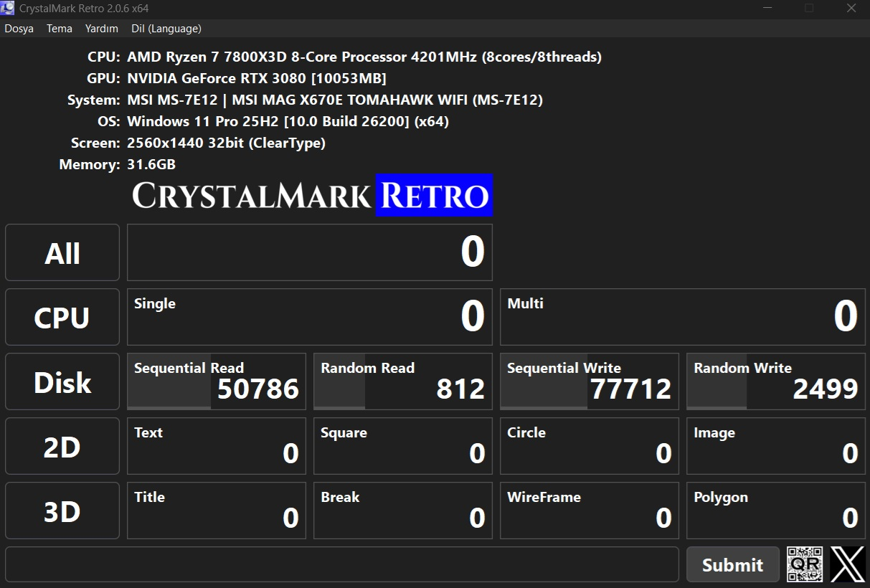The width and height of the screenshot is (870, 588).
Task: Run the 3D benchmark
Action: [x=62, y=511]
